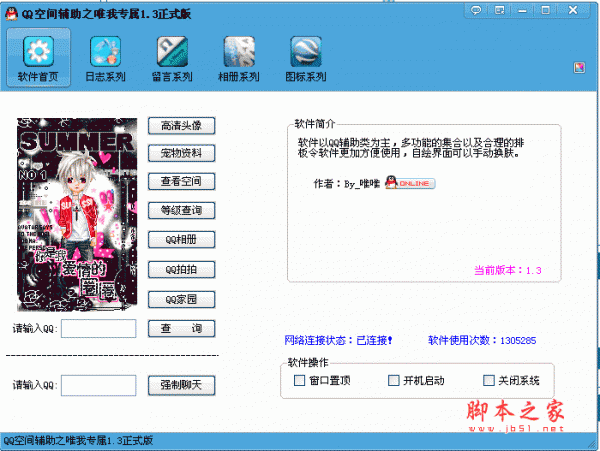Minimize the QQ空间辅助 window
The width and height of the screenshot is (600, 451).
tap(522, 10)
